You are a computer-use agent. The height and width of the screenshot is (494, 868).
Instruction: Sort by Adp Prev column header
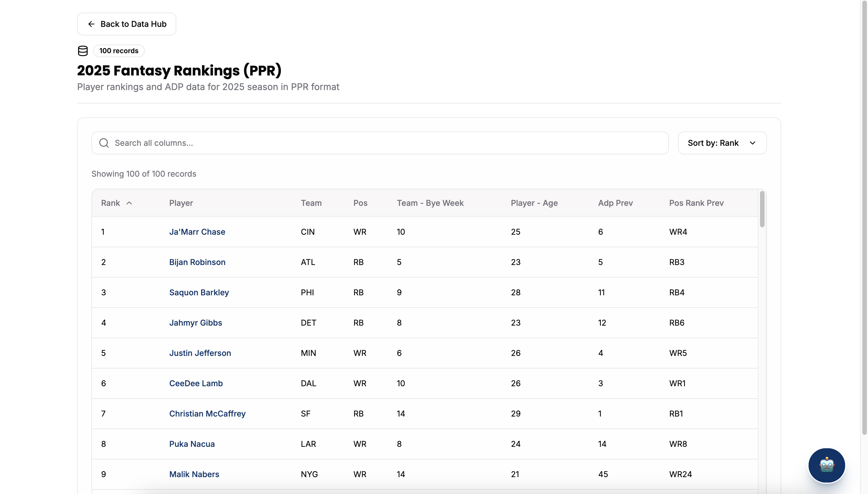tap(615, 203)
